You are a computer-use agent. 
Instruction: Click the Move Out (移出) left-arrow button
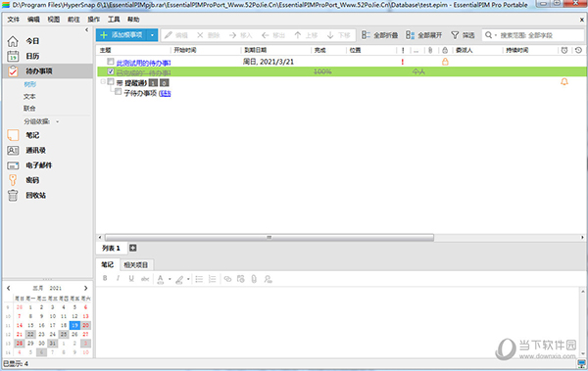tap(273, 35)
